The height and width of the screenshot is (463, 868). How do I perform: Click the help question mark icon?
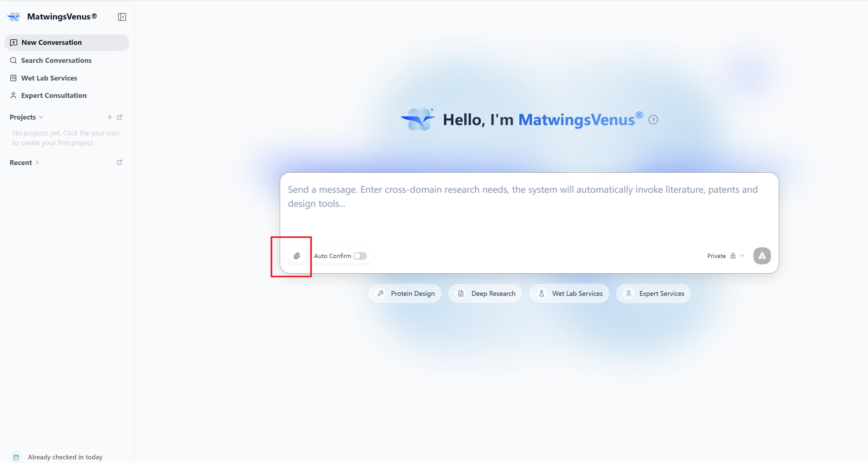tap(653, 120)
